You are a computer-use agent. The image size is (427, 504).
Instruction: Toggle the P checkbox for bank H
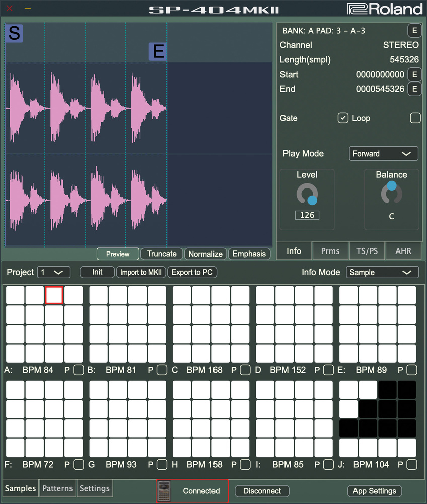point(245,465)
